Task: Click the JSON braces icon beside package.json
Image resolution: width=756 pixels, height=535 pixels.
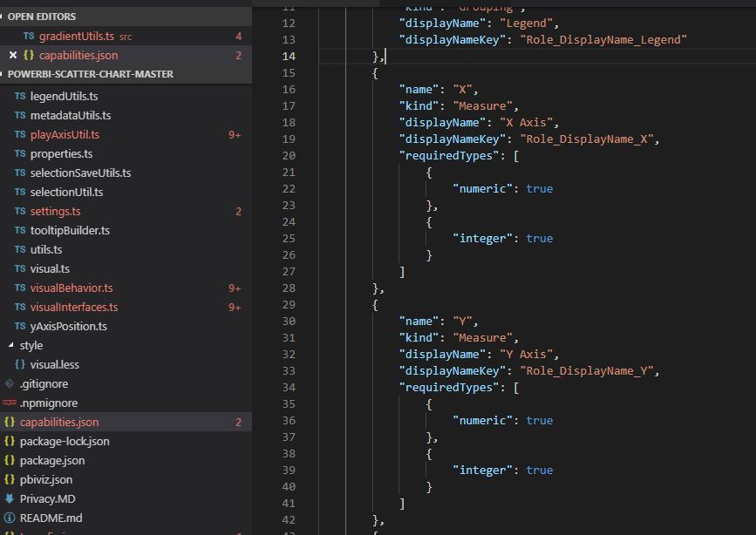Action: [10, 460]
